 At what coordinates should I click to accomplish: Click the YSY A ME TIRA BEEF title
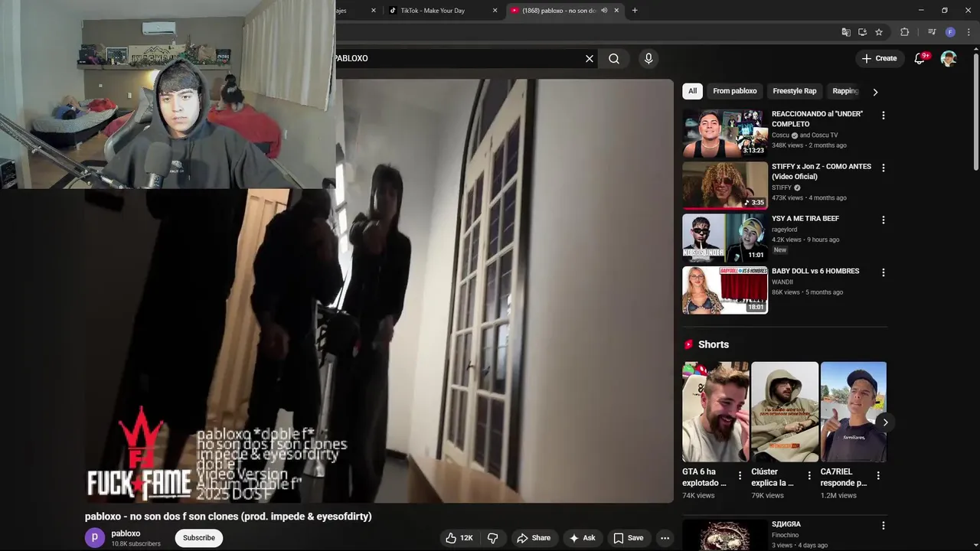click(x=805, y=219)
